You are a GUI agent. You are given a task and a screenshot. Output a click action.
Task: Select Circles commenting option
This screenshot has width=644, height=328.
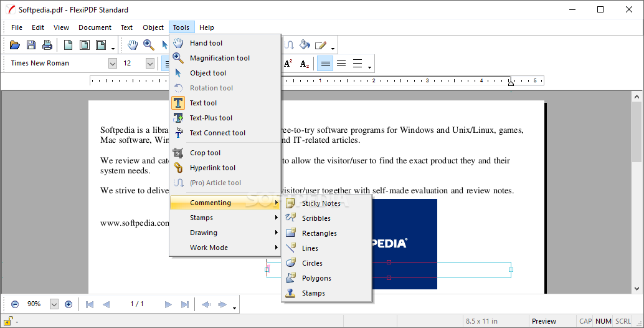click(326, 263)
